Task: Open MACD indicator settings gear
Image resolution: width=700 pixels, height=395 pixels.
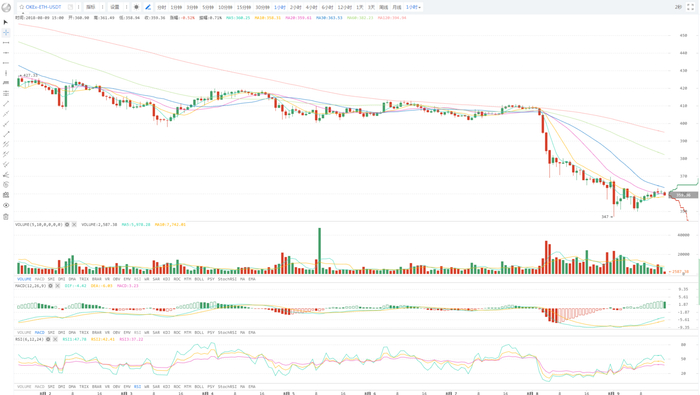Action: (50, 286)
